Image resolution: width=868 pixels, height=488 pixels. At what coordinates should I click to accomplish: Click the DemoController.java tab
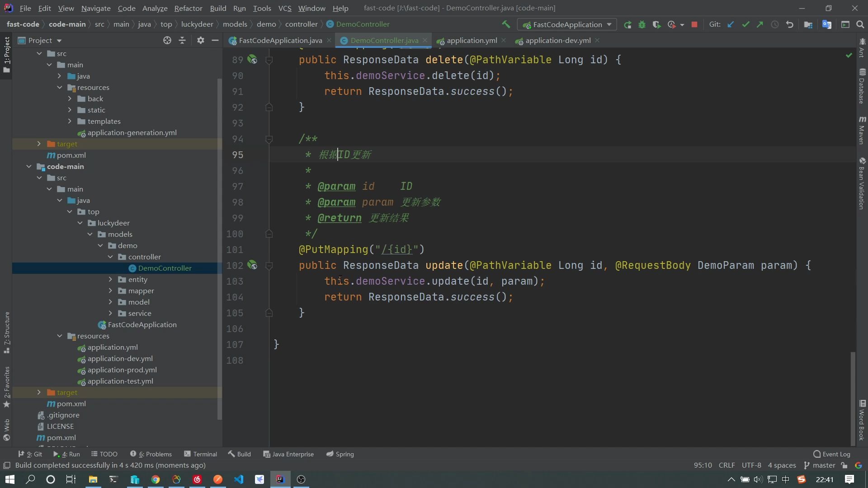(x=384, y=40)
